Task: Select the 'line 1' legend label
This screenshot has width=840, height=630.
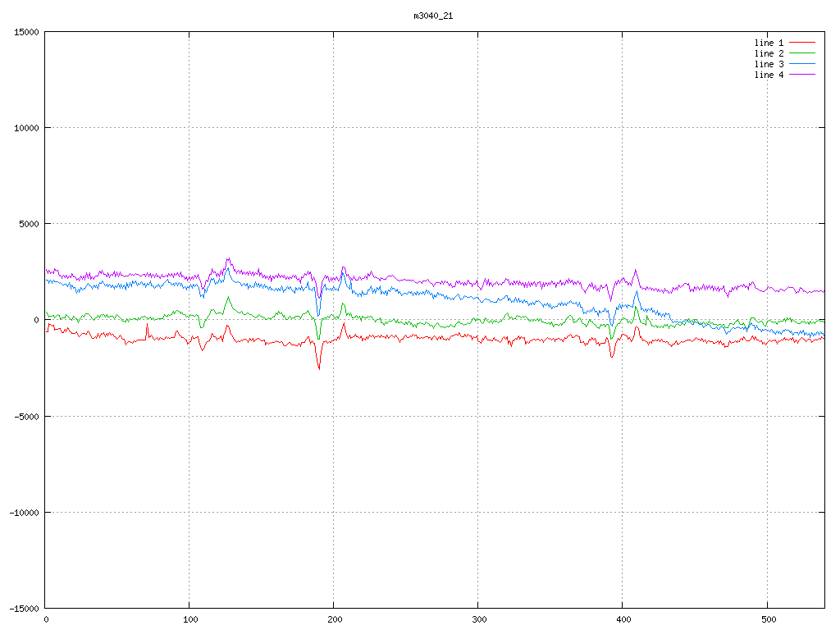Action: (x=769, y=43)
